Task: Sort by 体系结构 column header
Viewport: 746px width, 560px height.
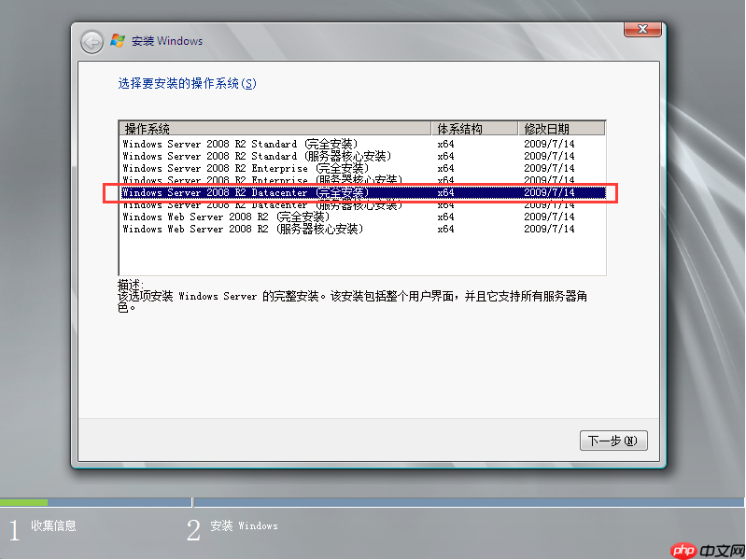Action: 475,129
